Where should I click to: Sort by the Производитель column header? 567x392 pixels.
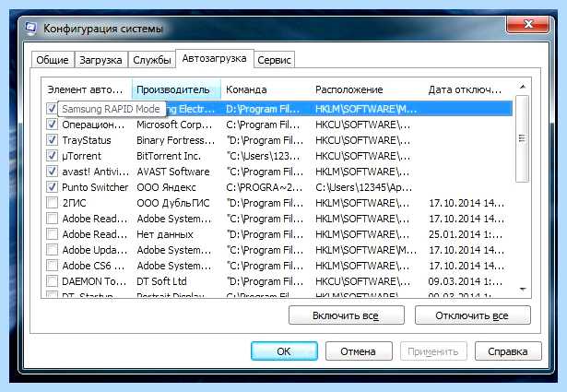(176, 89)
